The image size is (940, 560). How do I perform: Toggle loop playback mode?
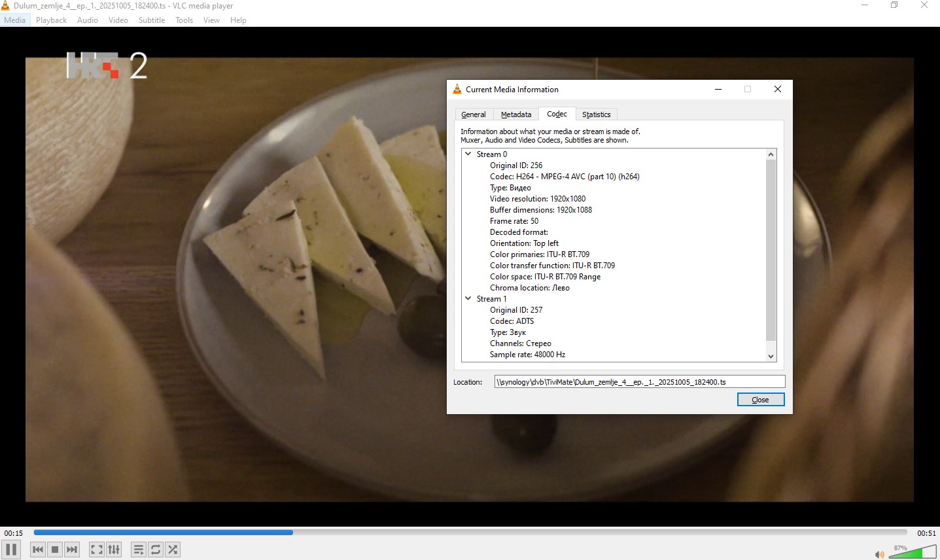point(156,550)
